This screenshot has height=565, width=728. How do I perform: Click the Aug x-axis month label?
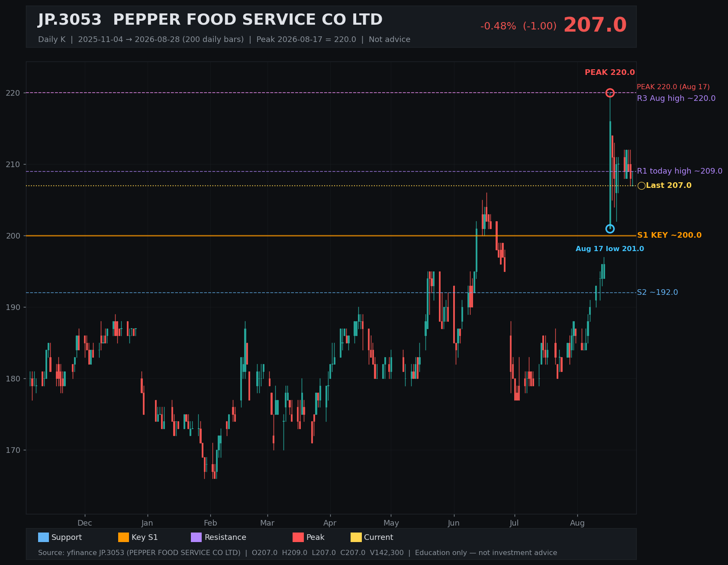[x=577, y=523]
